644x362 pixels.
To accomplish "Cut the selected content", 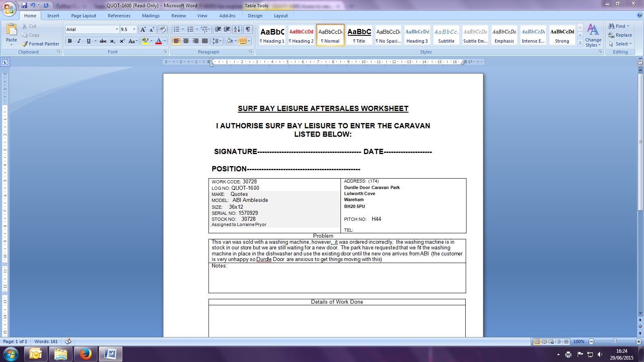I will point(29,26).
